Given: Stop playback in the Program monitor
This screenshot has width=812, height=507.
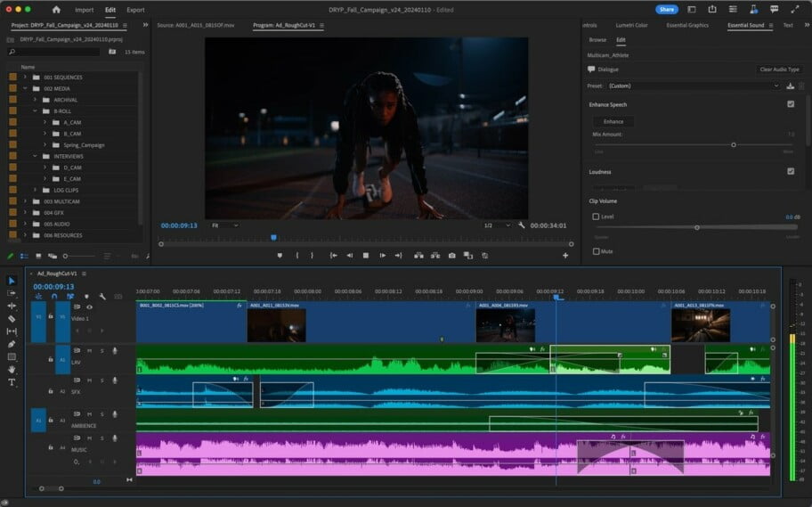Looking at the screenshot, I should pyautogui.click(x=366, y=256).
